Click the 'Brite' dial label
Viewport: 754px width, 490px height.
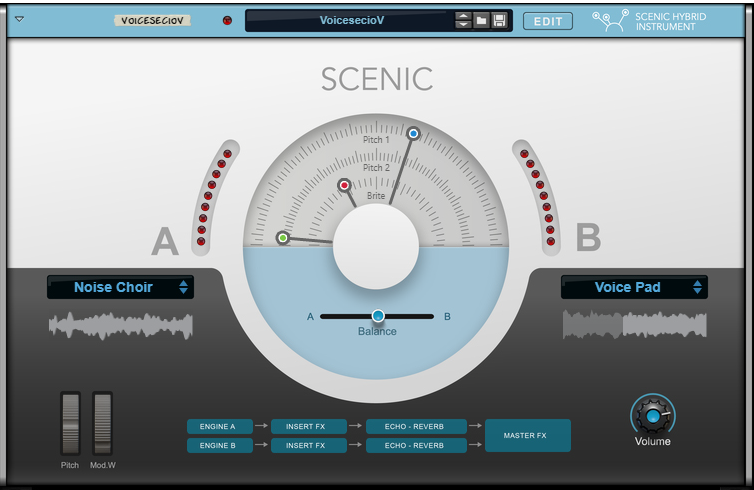376,196
